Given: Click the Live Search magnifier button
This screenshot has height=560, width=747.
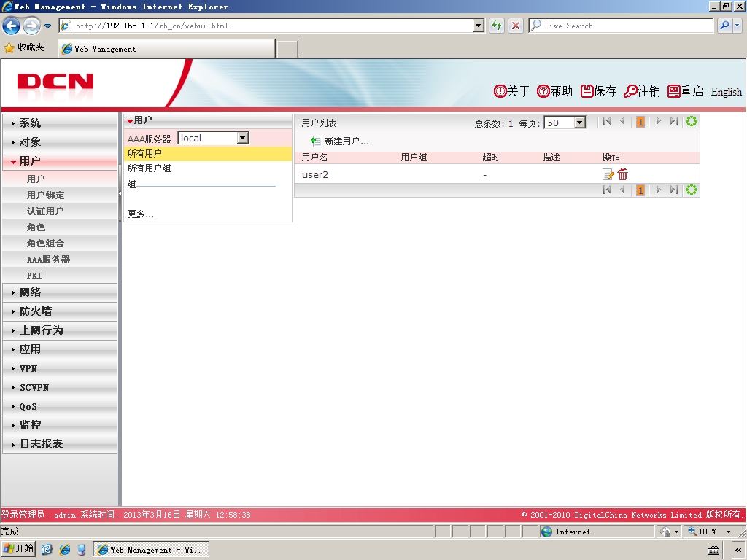Looking at the screenshot, I should [x=724, y=26].
